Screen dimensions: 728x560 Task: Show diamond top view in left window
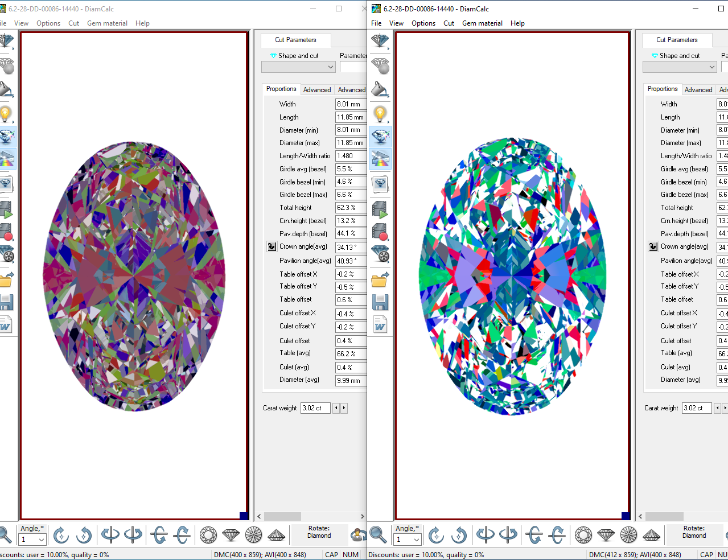[208, 535]
